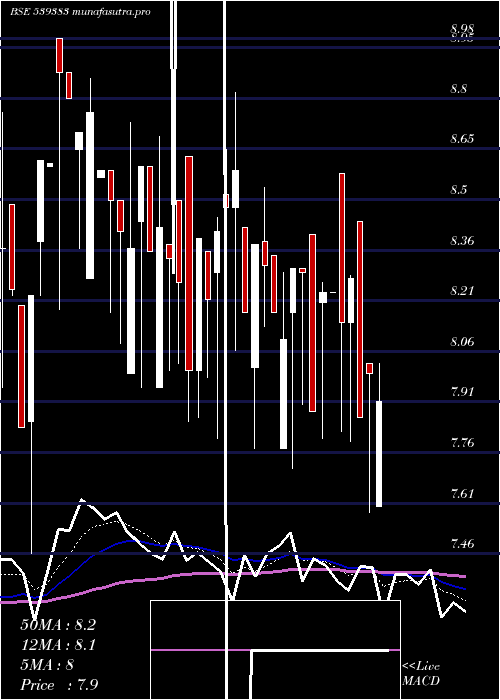
Task: Select the 8.8 price axis label
Action: coord(459,89)
